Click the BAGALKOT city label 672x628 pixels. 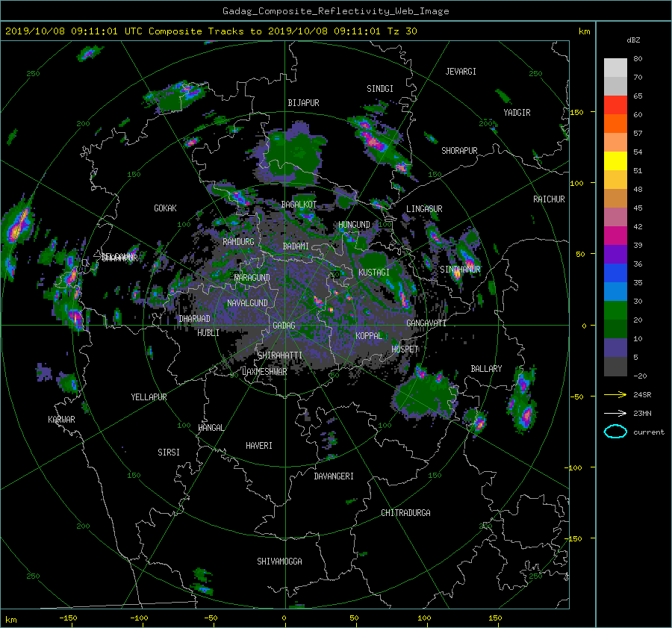[x=299, y=205]
